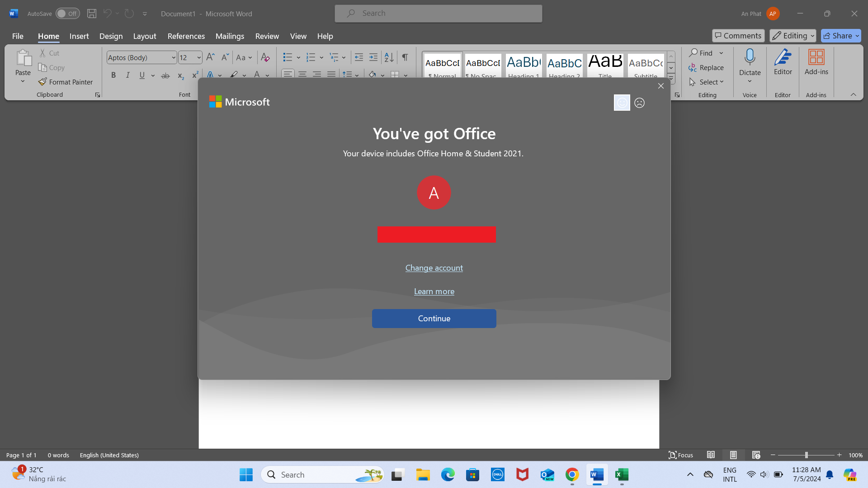
Task: Expand multilevel list dropdown
Action: point(344,57)
